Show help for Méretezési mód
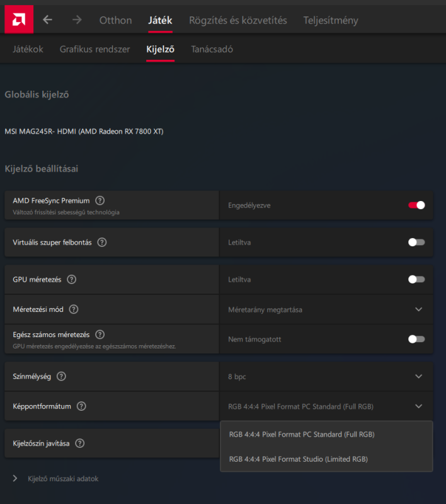Viewport: 446px width, 504px height. coord(74,309)
